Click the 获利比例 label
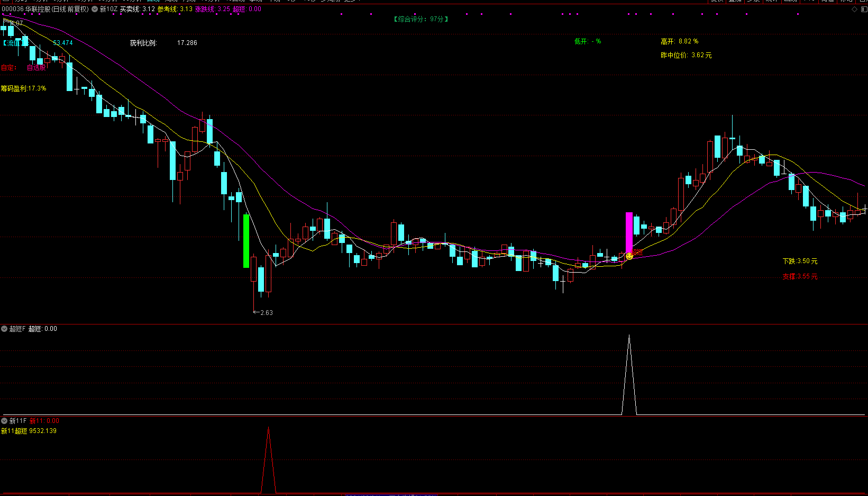This screenshot has height=496, width=868. pyautogui.click(x=143, y=43)
